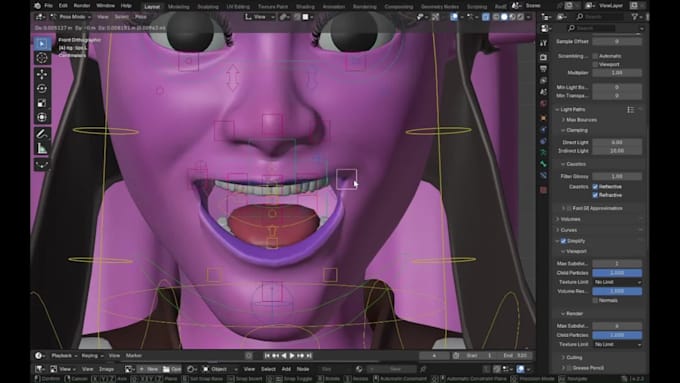Enable Viewport scrambling checkbox
This screenshot has height=383, width=680.
click(595, 65)
